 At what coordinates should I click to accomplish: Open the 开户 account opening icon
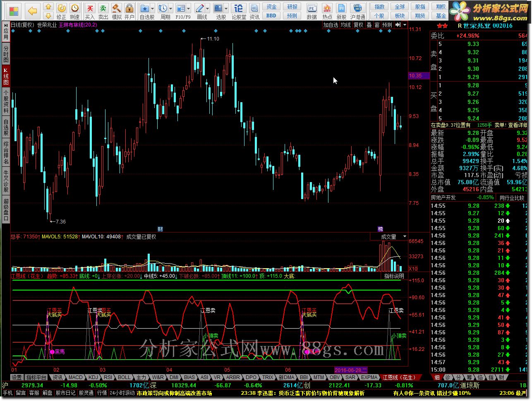click(129, 11)
